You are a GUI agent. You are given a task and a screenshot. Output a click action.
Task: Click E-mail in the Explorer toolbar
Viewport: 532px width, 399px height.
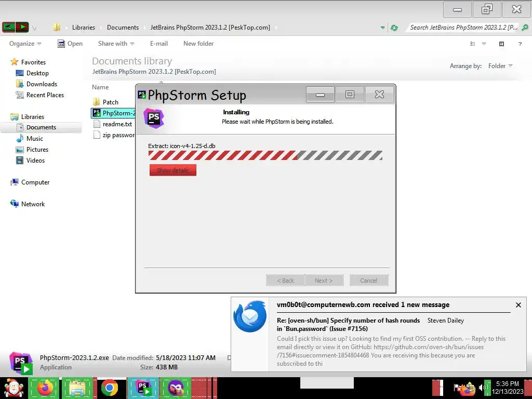click(x=159, y=44)
